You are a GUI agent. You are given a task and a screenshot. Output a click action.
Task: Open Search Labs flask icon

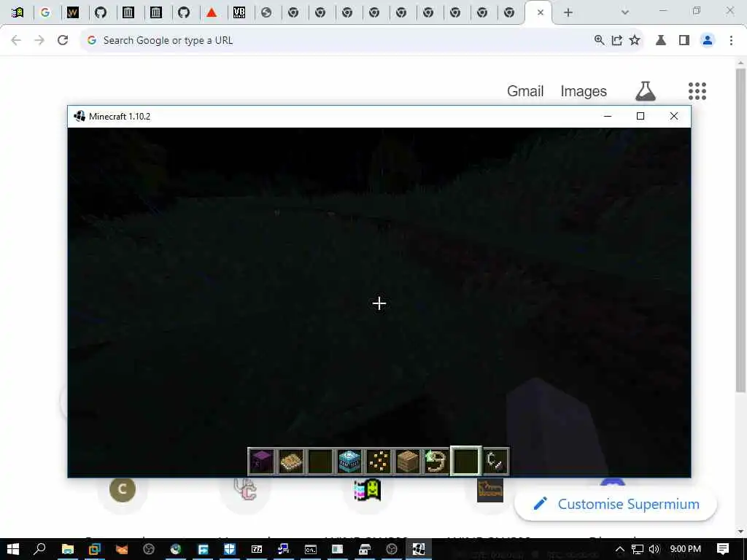(646, 91)
